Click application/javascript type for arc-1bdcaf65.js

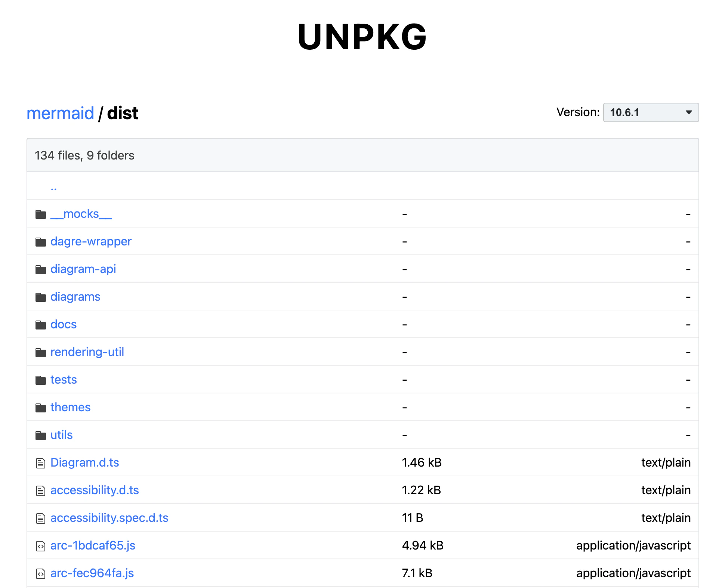(633, 546)
